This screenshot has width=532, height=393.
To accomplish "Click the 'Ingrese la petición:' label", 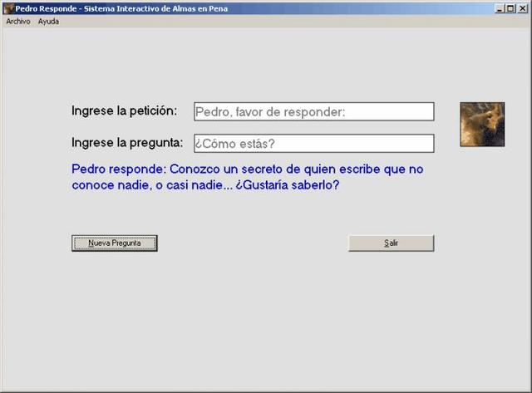I will [124, 111].
